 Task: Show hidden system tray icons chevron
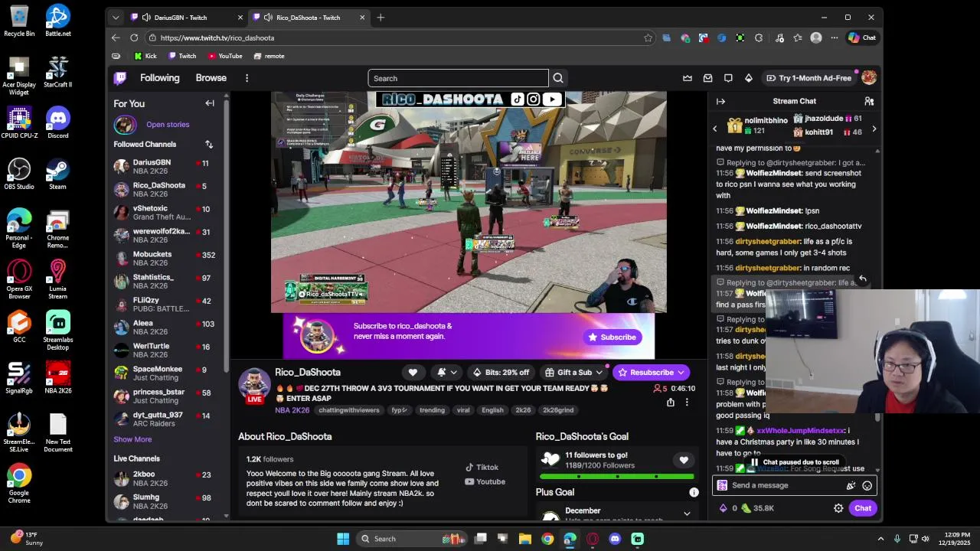[880, 539]
